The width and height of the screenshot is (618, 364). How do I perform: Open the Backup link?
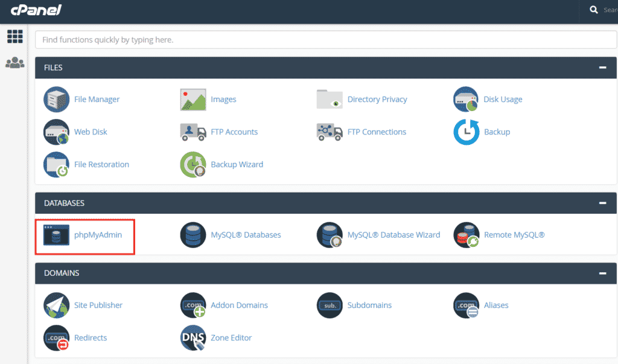(497, 132)
